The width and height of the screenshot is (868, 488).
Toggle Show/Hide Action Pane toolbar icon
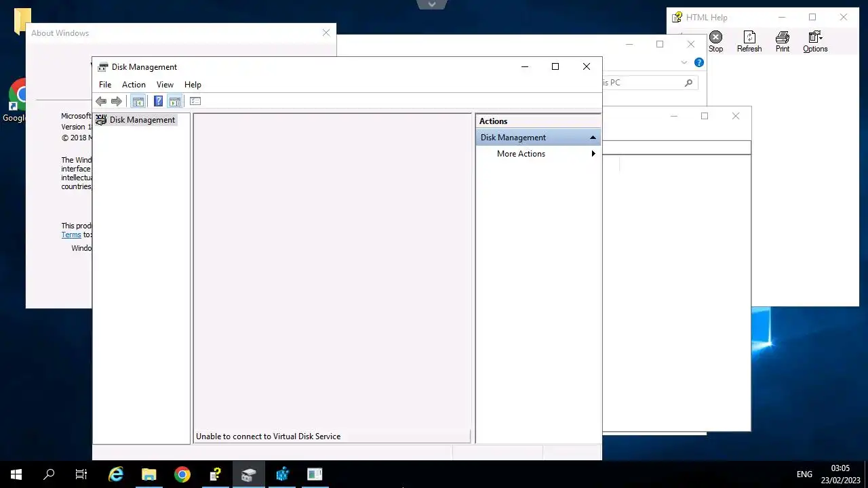(x=175, y=102)
